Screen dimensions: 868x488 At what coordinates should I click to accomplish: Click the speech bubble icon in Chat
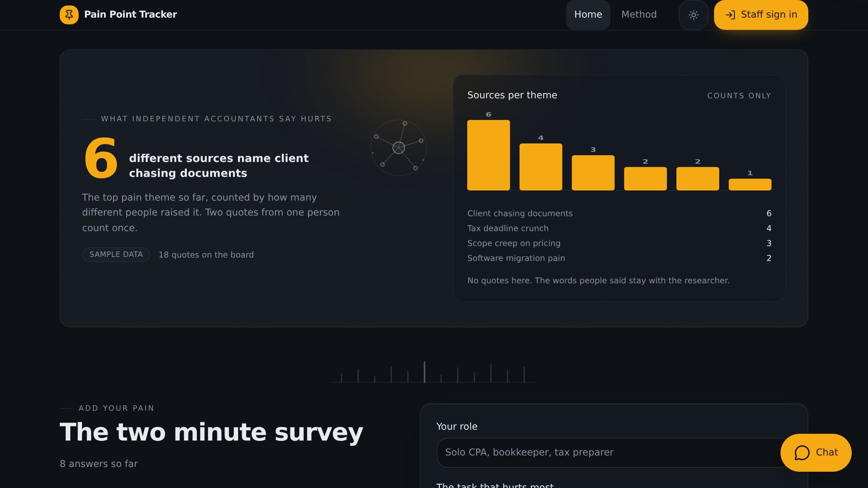[802, 453]
